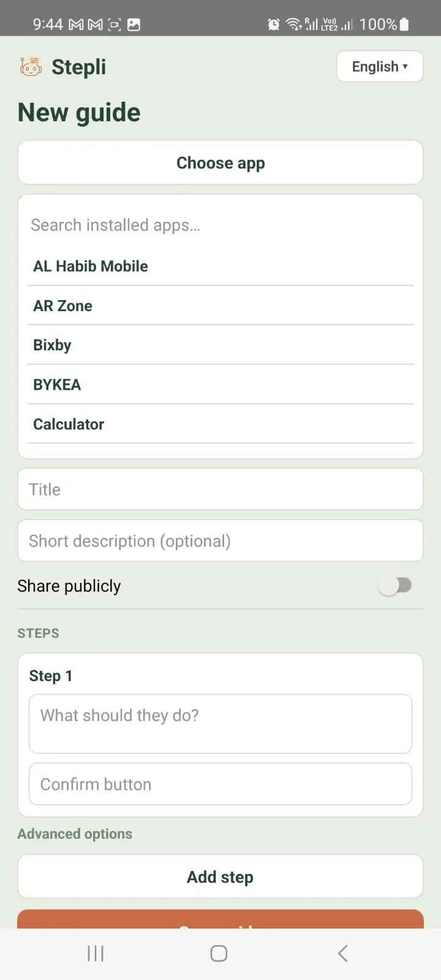The height and width of the screenshot is (980, 441).
Task: Choose BYKEA from the app list
Action: tap(221, 385)
